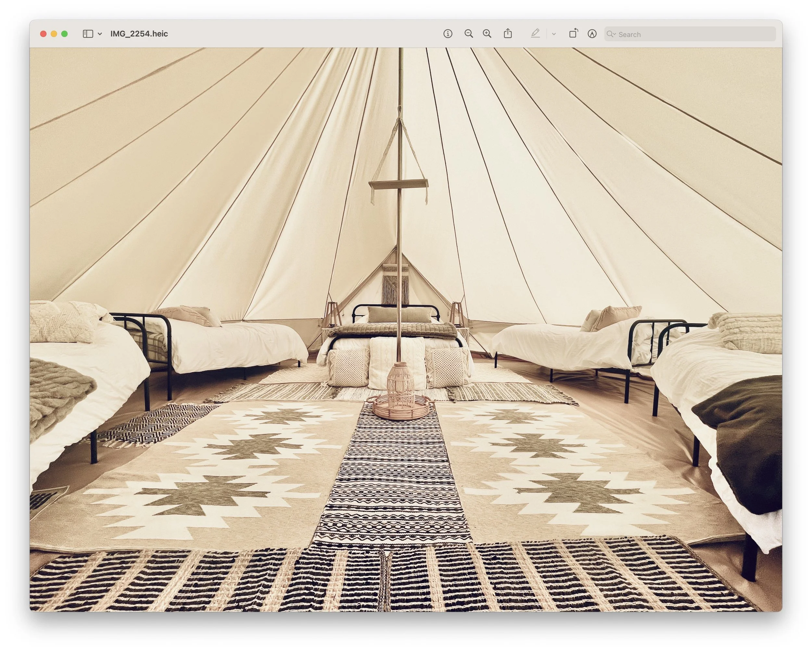The width and height of the screenshot is (812, 651).
Task: Minimize the window with the yellow button
Action: click(x=54, y=34)
